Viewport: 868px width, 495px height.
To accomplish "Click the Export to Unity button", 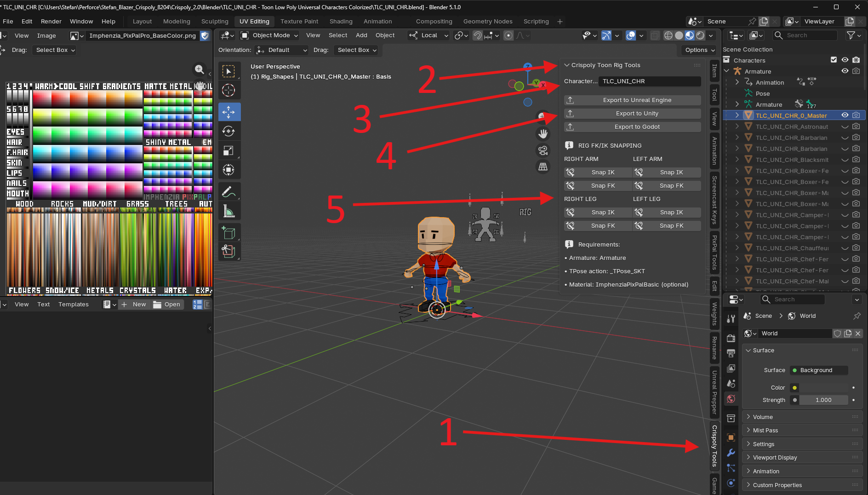I will tap(633, 114).
